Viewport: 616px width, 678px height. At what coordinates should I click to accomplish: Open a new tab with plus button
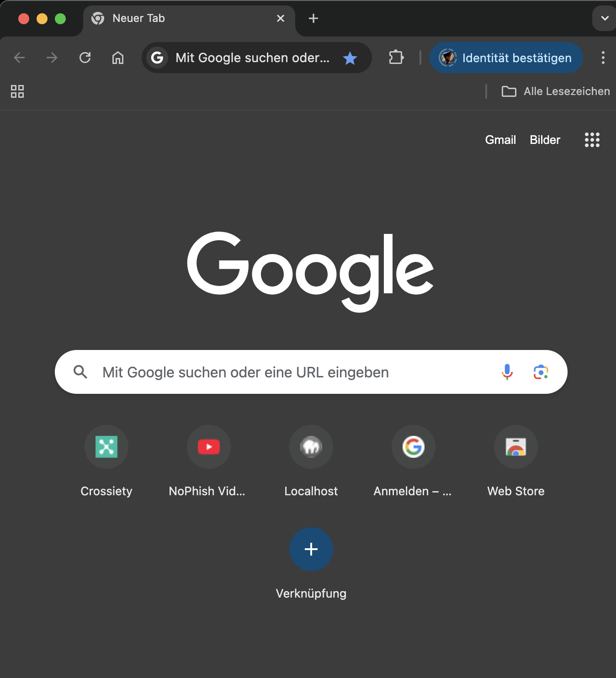(313, 18)
